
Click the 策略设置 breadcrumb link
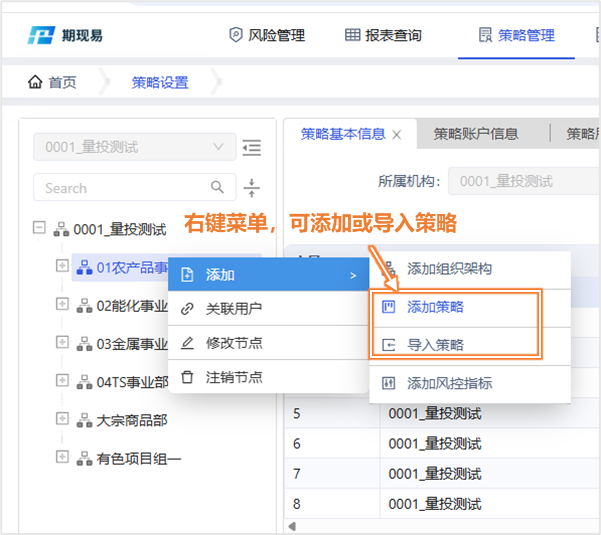[160, 83]
